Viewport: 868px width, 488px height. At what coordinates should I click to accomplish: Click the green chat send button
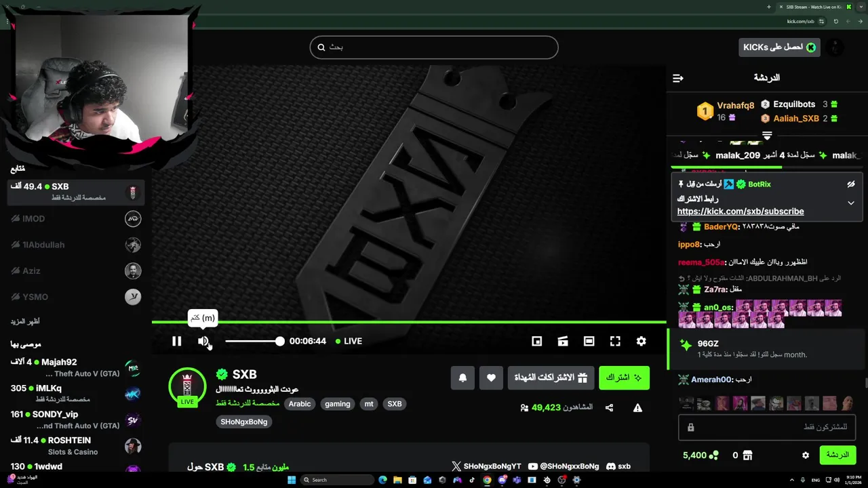pos(837,455)
